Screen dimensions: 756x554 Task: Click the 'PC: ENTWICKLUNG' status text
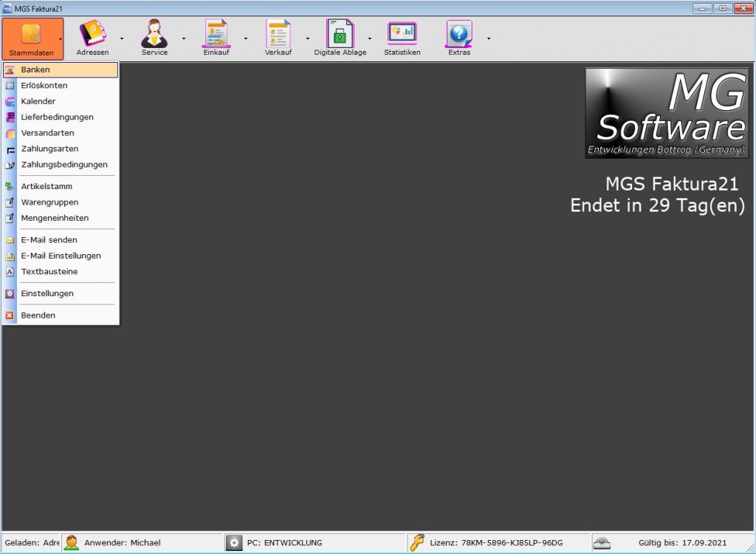click(x=284, y=543)
